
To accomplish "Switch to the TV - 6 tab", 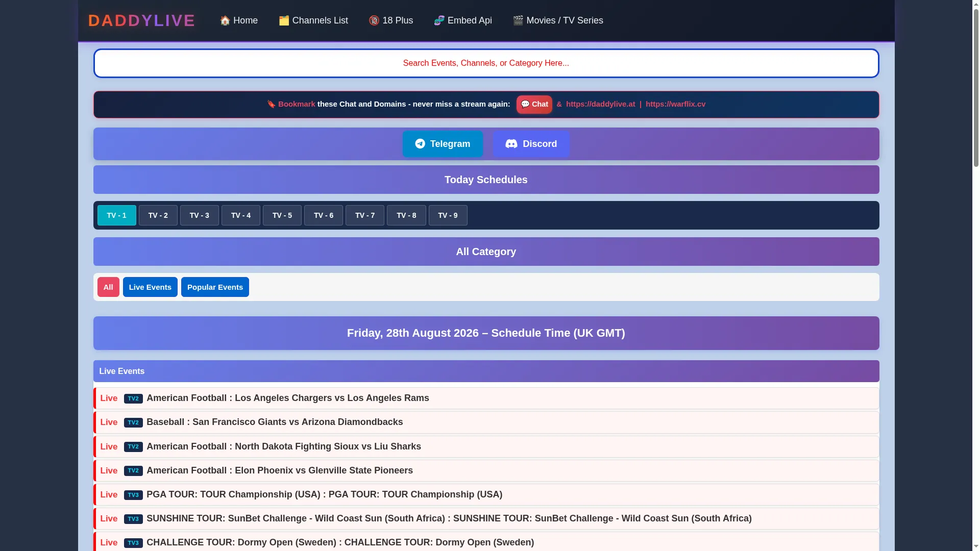I will (324, 215).
